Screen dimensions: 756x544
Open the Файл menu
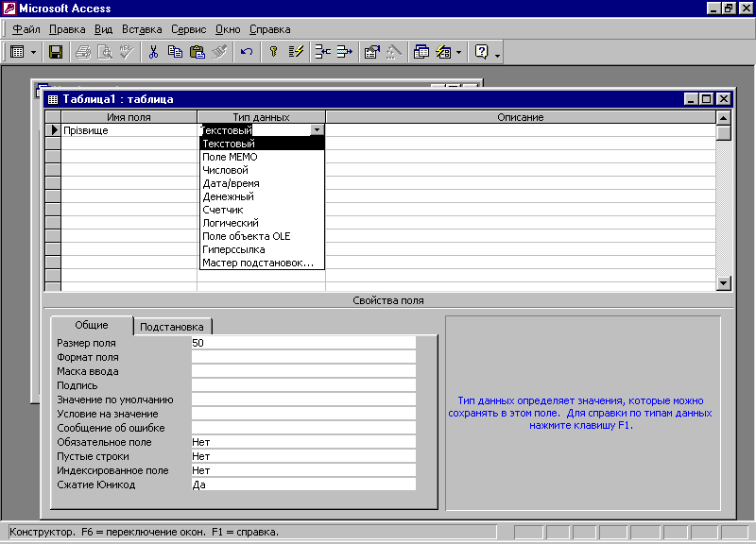tap(26, 29)
